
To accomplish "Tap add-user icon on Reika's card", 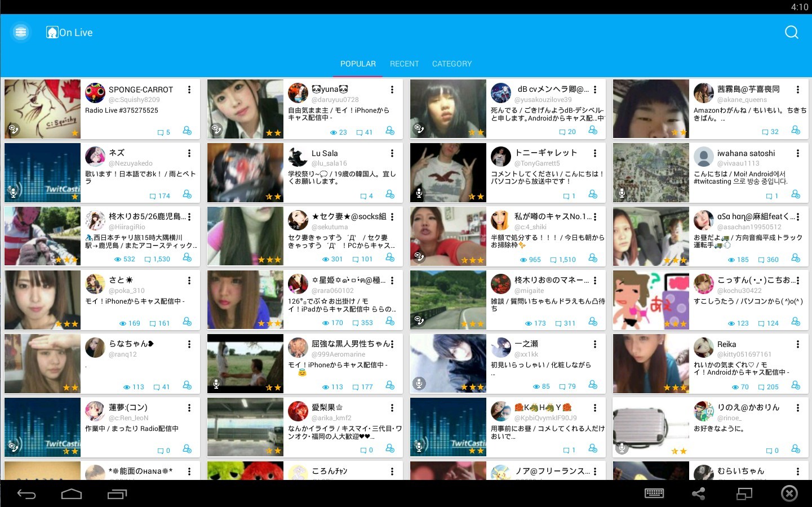I will (x=796, y=385).
